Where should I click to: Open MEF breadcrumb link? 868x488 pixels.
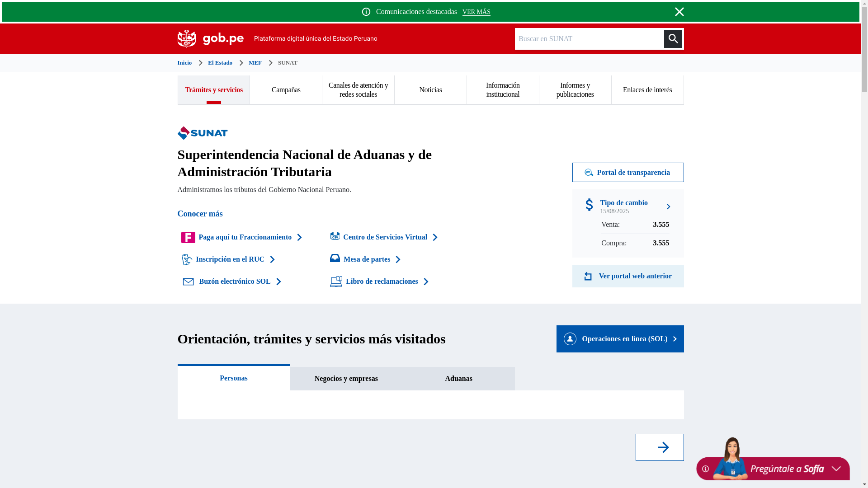(255, 63)
